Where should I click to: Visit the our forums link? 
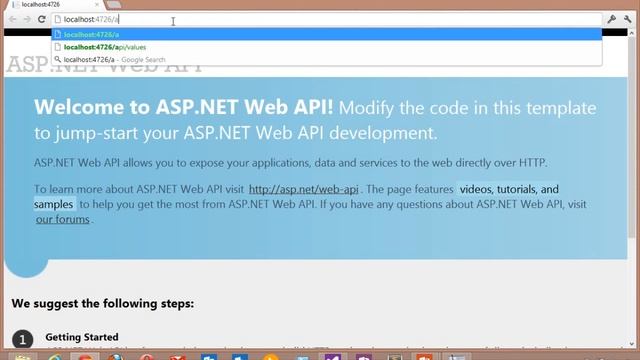(x=62, y=220)
